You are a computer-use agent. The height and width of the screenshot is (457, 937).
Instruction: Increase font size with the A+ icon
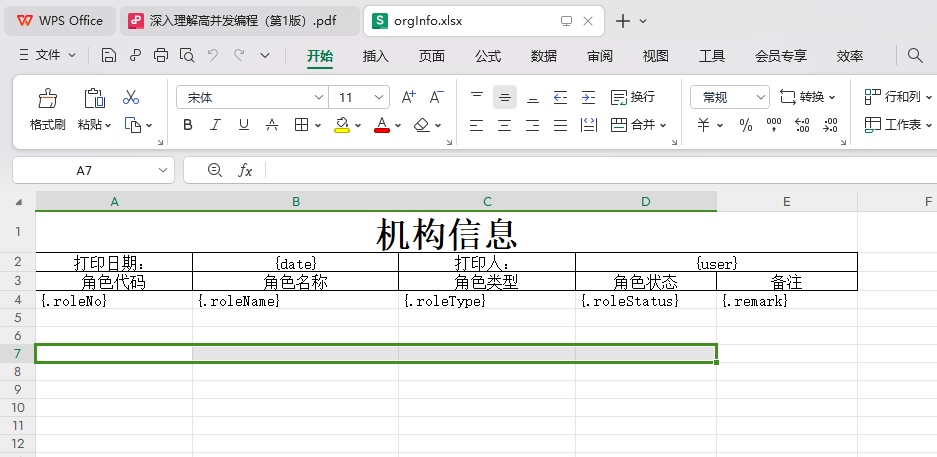(x=408, y=97)
